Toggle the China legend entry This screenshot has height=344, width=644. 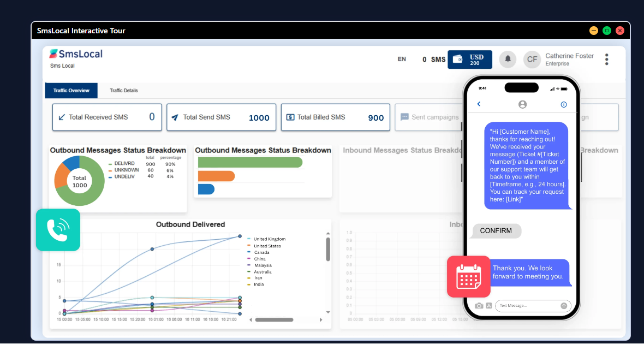257,259
